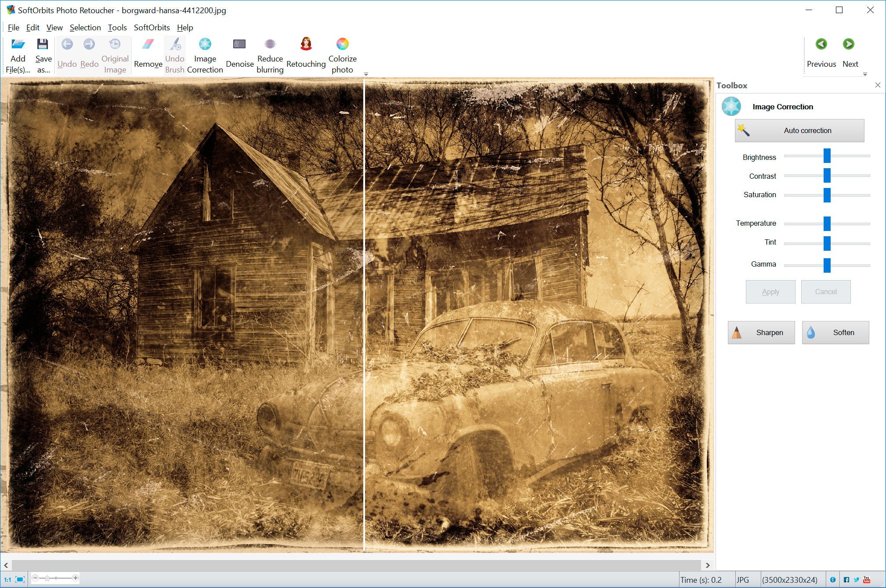Click the Next navigation arrow
Viewport: 886px width, 588px height.
(x=849, y=45)
